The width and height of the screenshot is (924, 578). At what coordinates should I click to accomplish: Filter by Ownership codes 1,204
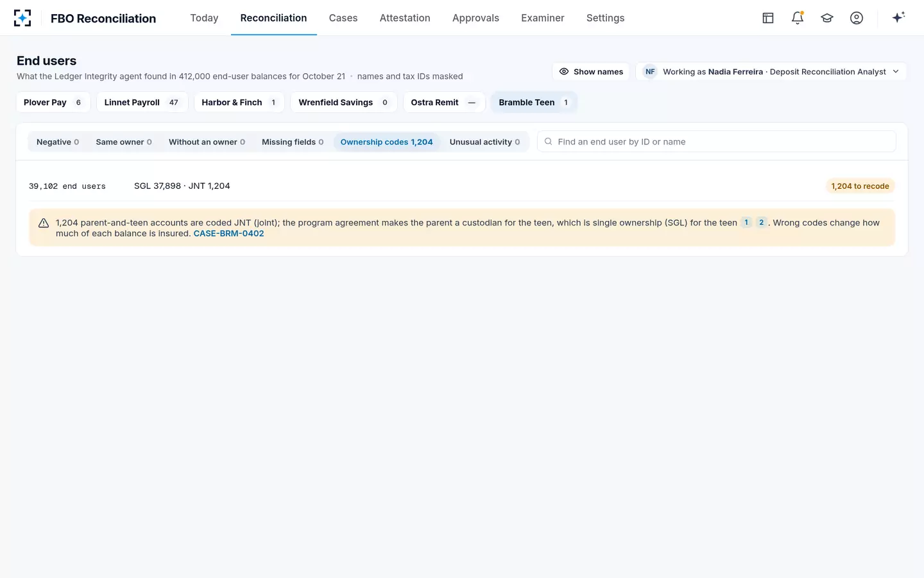[386, 142]
